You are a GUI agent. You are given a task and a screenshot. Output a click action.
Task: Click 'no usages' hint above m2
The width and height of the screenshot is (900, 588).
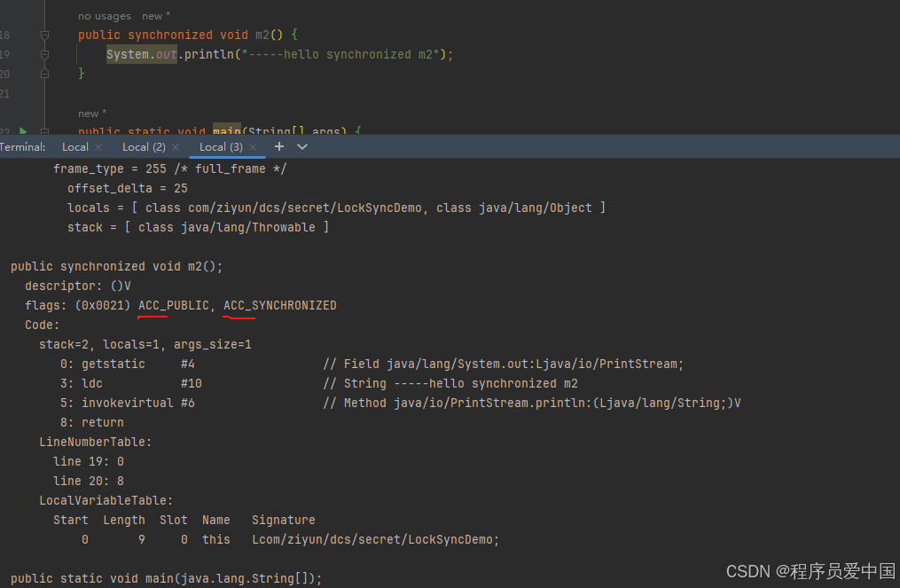coord(105,16)
